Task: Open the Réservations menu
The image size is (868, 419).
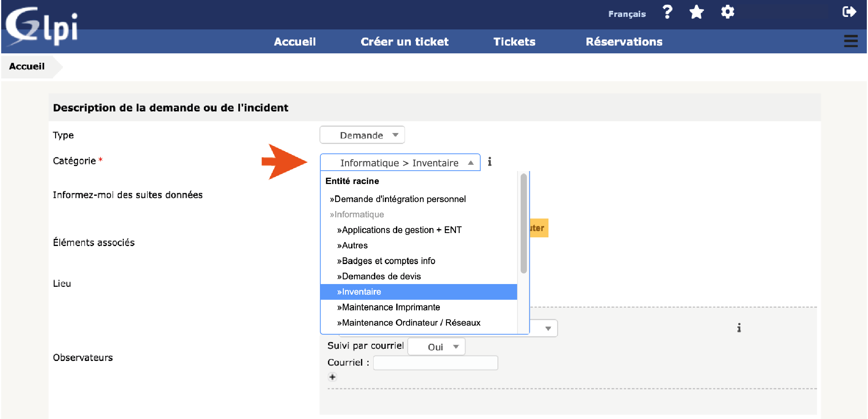Action: point(624,42)
